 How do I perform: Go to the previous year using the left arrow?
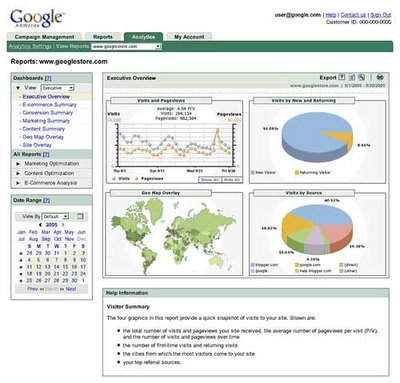point(41,225)
